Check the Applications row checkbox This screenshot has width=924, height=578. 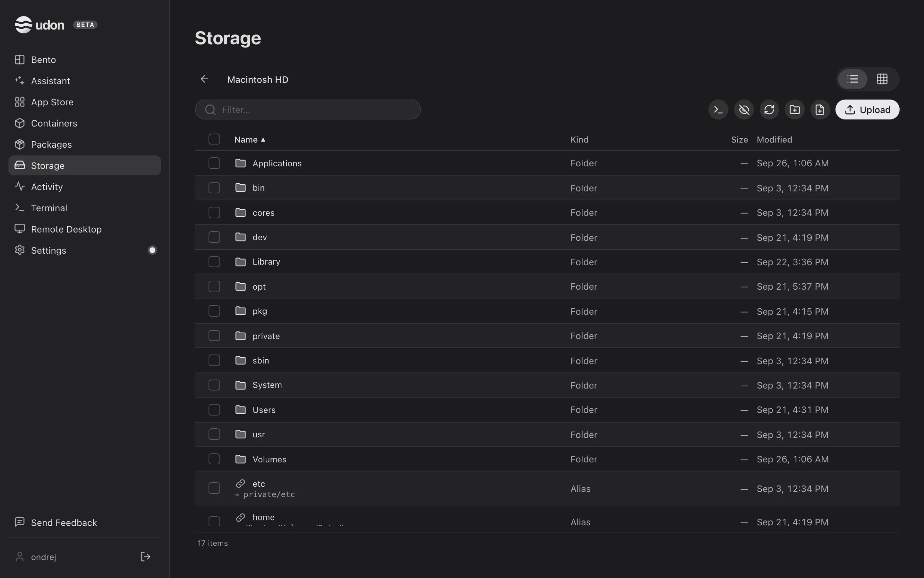(x=214, y=163)
